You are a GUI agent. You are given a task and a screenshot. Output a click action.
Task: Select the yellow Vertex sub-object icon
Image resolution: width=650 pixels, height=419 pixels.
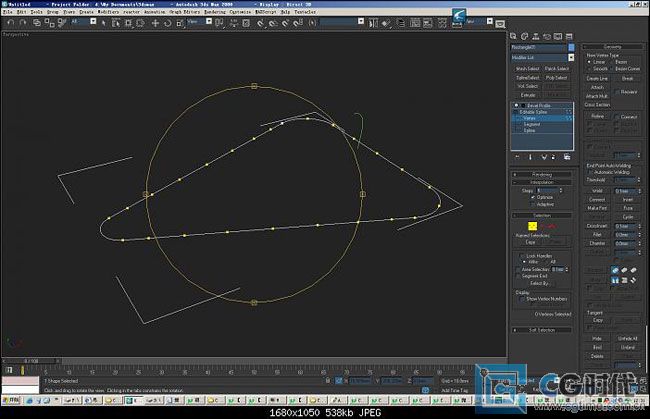(x=532, y=226)
